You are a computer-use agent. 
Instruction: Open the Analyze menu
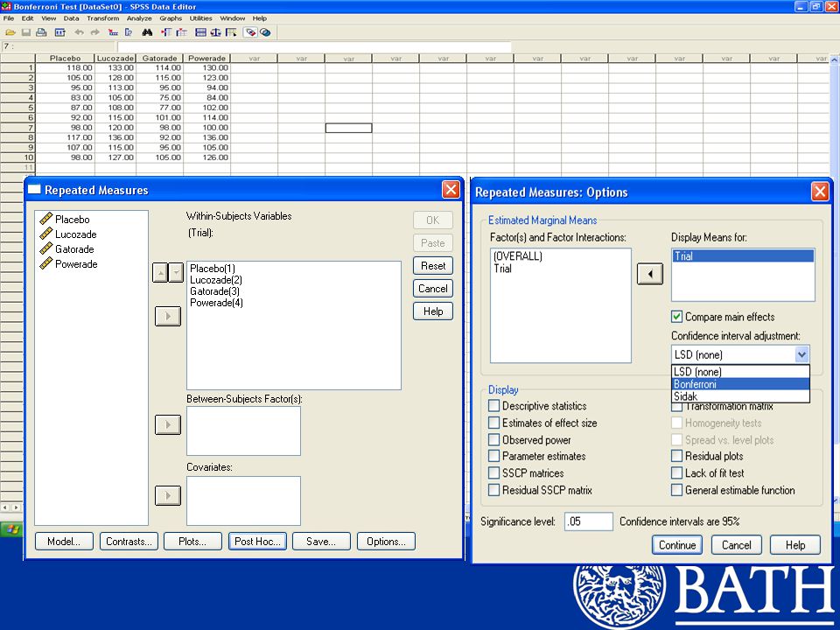(x=139, y=18)
